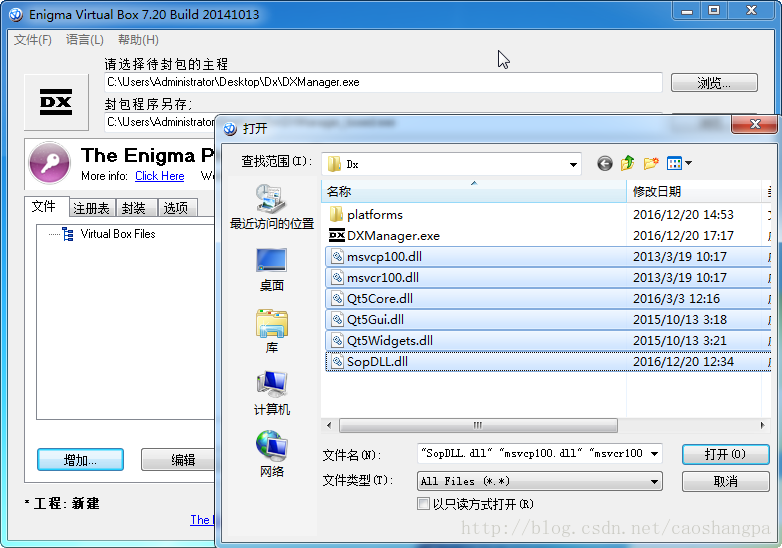Switch to the 文件 tab
Viewport: 782px width, 548px height.
44,206
